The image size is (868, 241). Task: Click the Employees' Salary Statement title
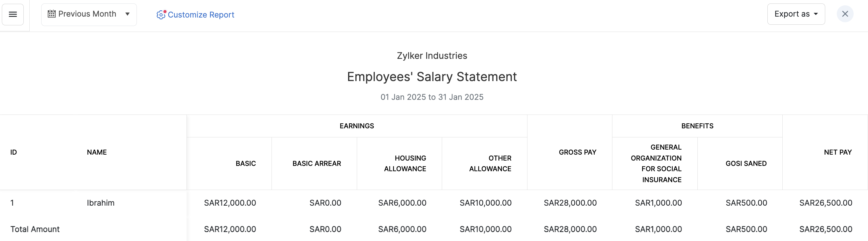(432, 77)
